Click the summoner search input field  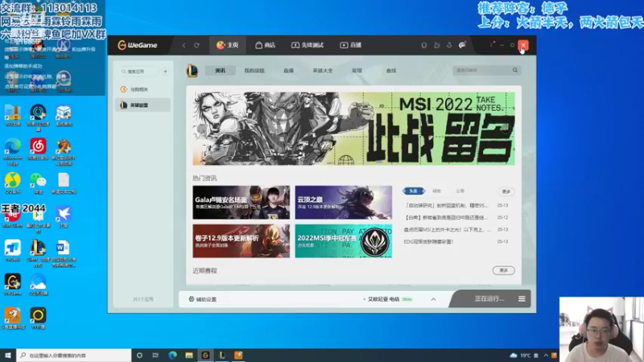pyautogui.click(x=481, y=70)
